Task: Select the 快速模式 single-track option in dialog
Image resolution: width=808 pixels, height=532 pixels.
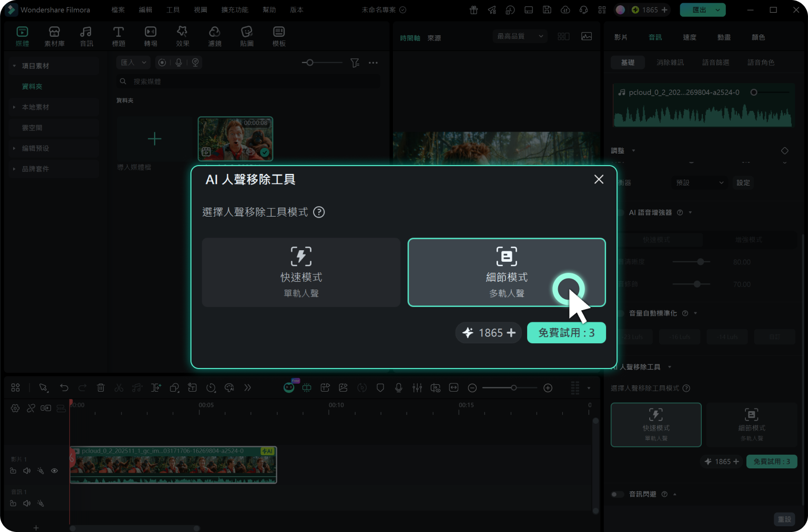Action: click(x=301, y=272)
